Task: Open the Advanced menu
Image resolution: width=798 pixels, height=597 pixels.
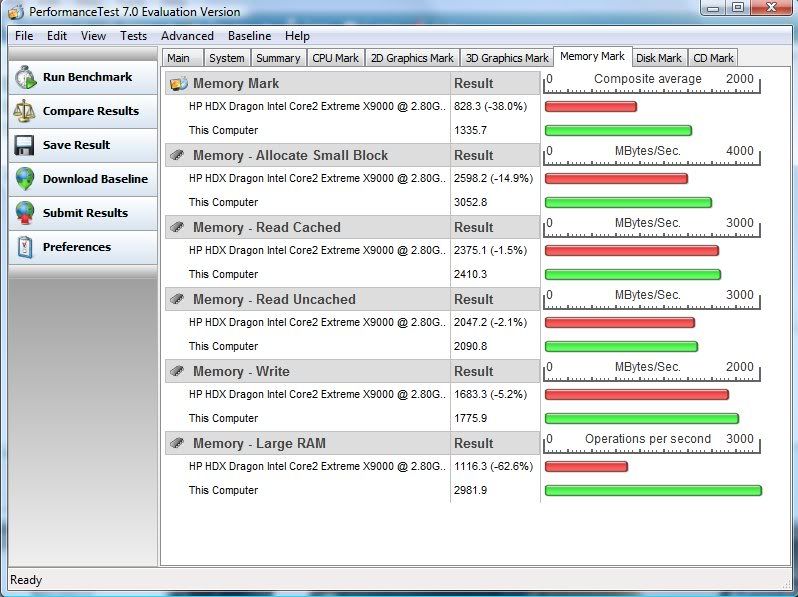Action: pos(187,36)
